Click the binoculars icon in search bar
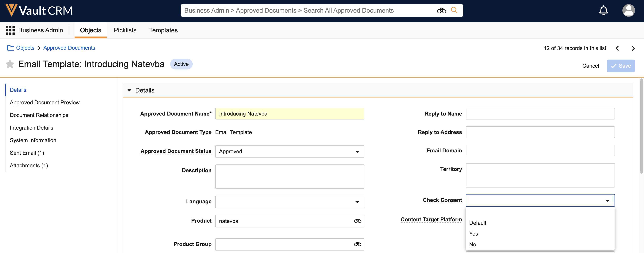This screenshot has height=253, width=644. 441,10
